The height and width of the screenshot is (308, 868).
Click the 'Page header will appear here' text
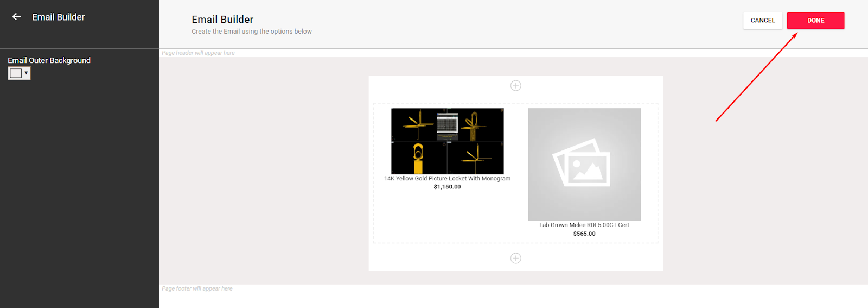(x=198, y=53)
